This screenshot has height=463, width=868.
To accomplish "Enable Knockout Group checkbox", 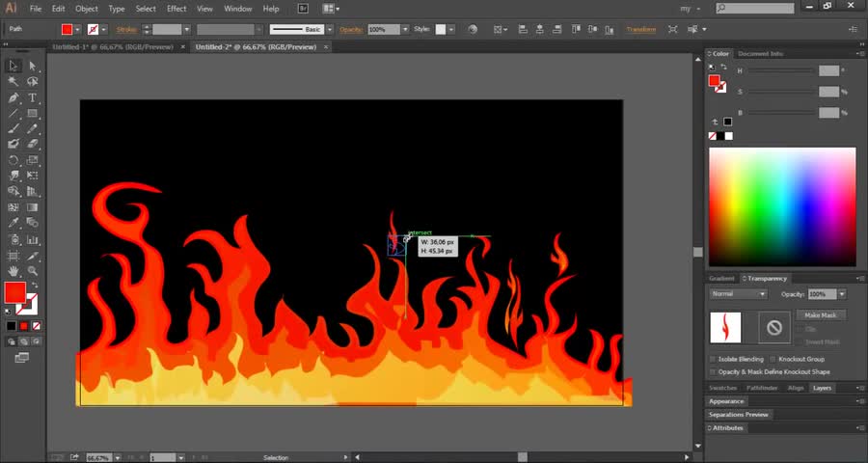I will [x=773, y=359].
